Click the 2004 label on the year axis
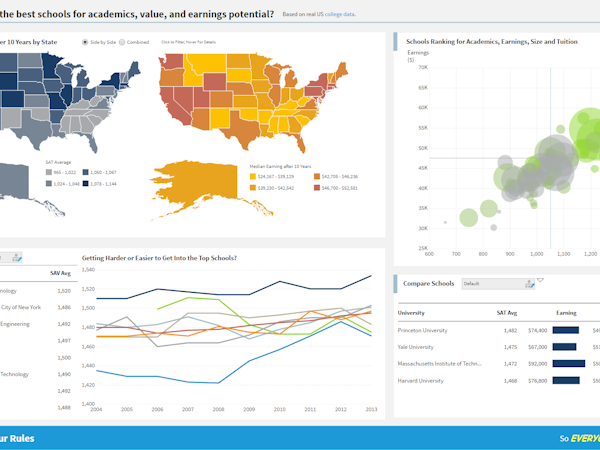Viewport: 600px width, 450px height. (x=96, y=409)
